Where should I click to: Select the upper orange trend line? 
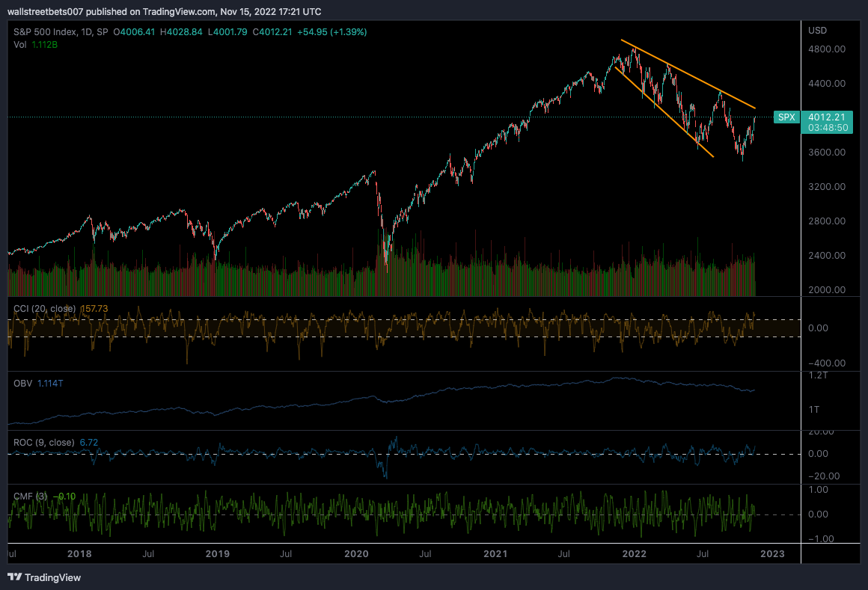click(x=688, y=75)
